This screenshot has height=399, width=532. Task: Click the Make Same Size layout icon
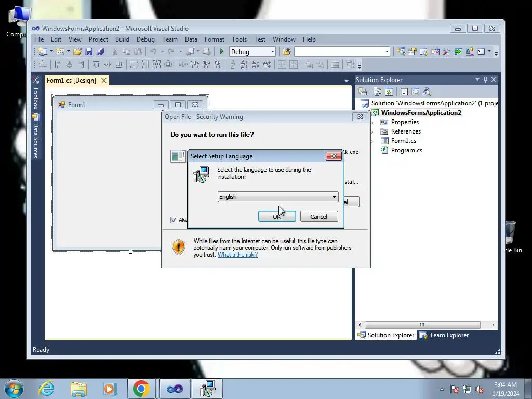point(156,64)
